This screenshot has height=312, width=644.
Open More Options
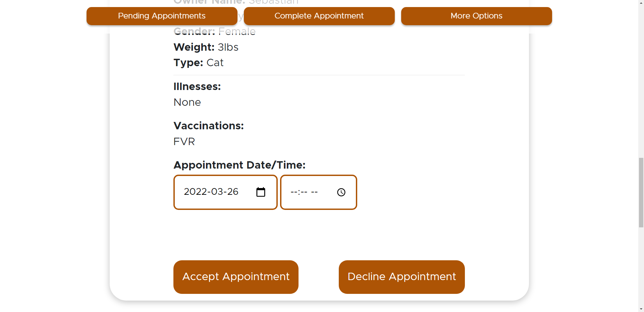(x=476, y=16)
